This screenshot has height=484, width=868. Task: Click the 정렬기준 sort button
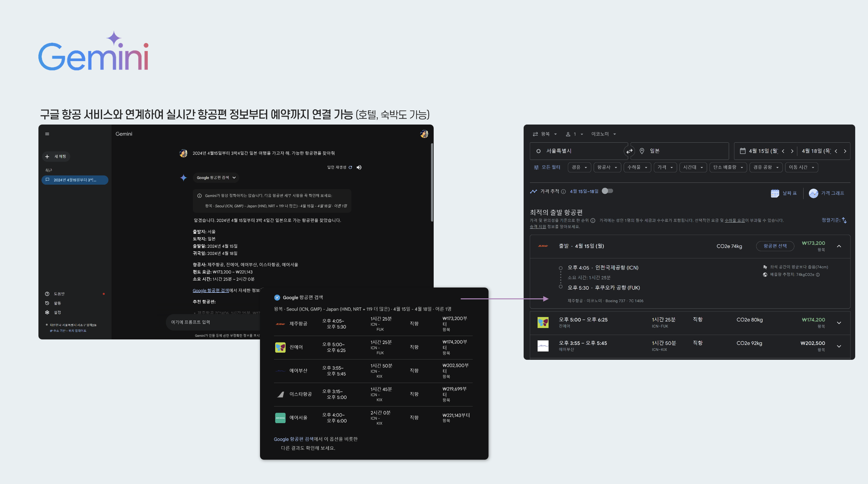click(834, 220)
